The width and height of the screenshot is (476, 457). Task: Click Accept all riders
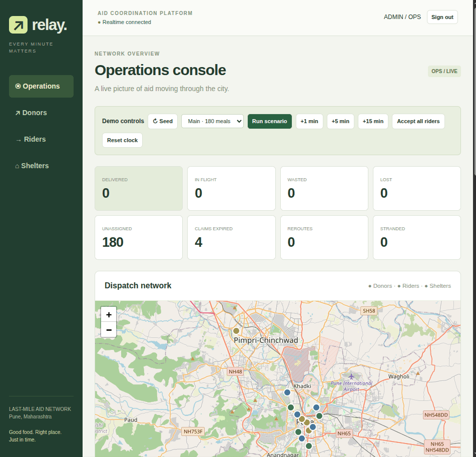point(418,121)
